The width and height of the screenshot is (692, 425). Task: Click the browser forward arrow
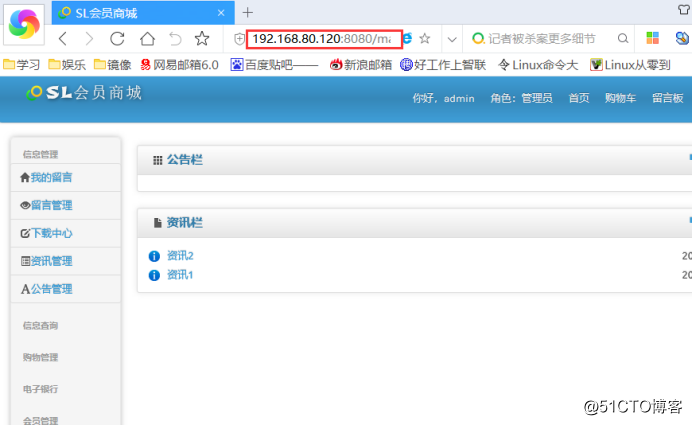point(89,39)
